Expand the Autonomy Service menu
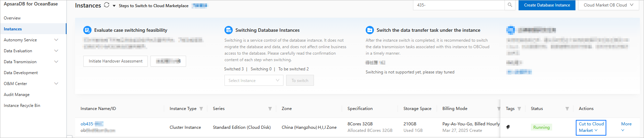 coord(56,40)
